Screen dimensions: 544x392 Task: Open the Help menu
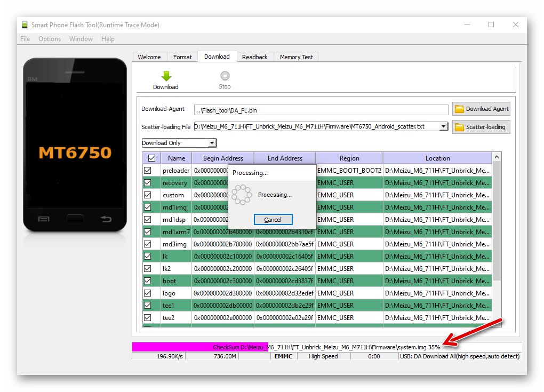[x=108, y=39]
